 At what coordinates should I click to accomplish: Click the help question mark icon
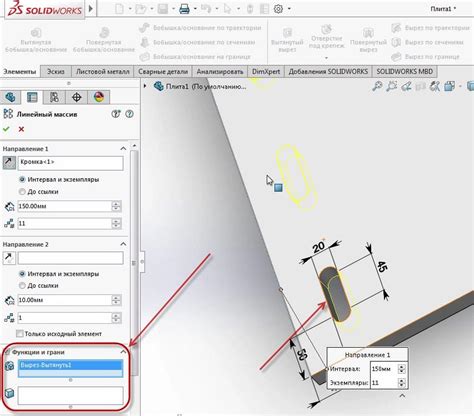[x=129, y=114]
